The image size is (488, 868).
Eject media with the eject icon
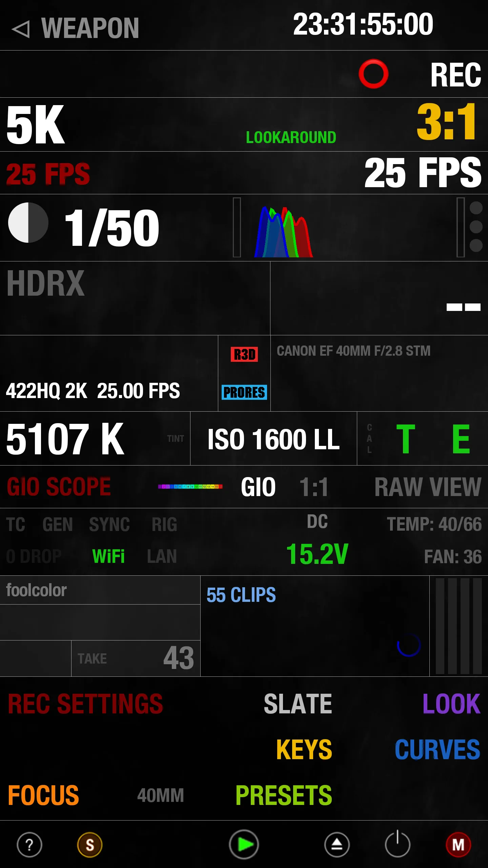coord(337,845)
